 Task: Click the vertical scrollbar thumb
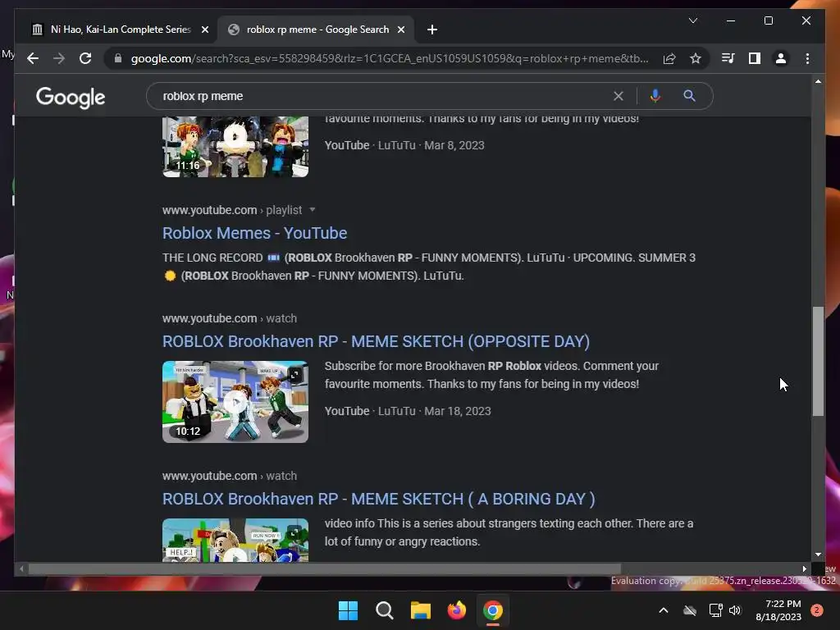(818, 361)
